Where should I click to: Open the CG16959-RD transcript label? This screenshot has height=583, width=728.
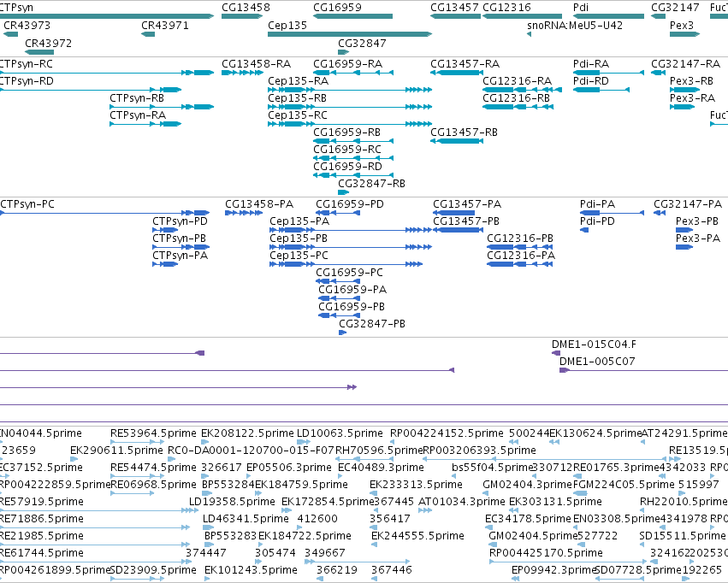pyautogui.click(x=348, y=167)
